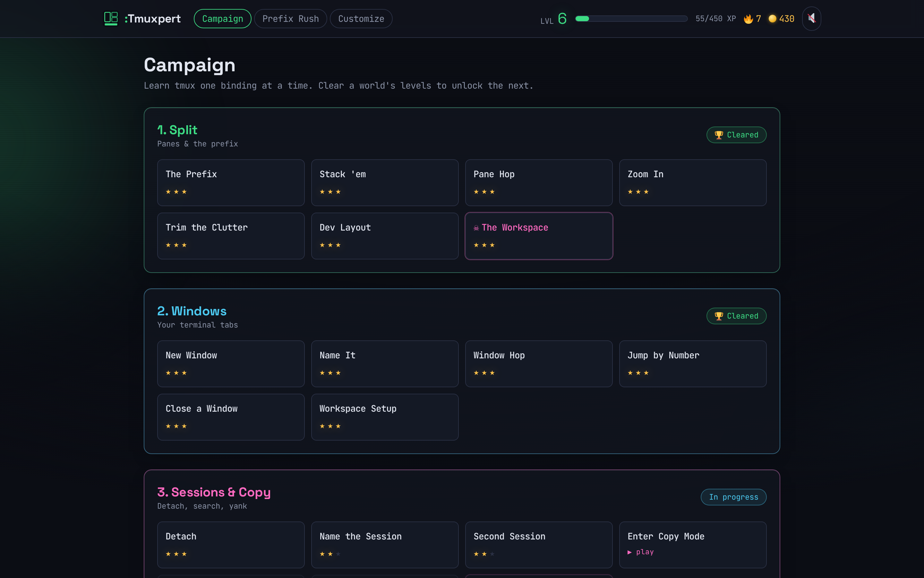Click the Cleared badge for Split world
Viewport: 924px width, 578px height.
pyautogui.click(x=736, y=135)
